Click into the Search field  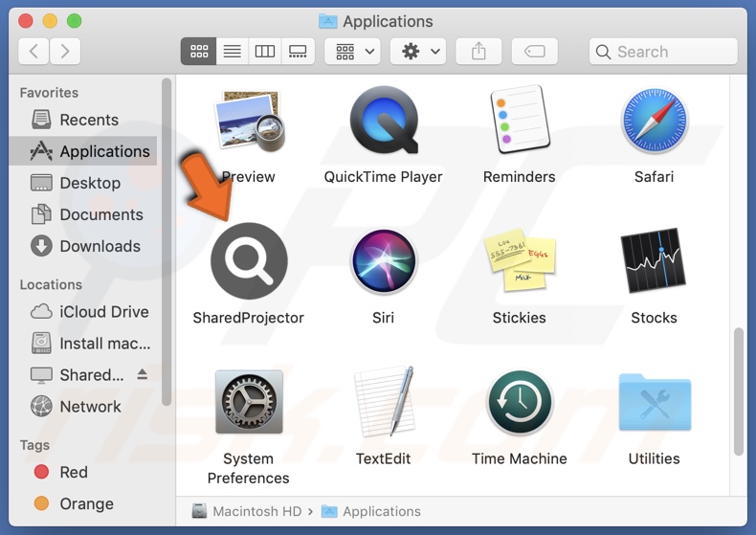click(x=663, y=51)
